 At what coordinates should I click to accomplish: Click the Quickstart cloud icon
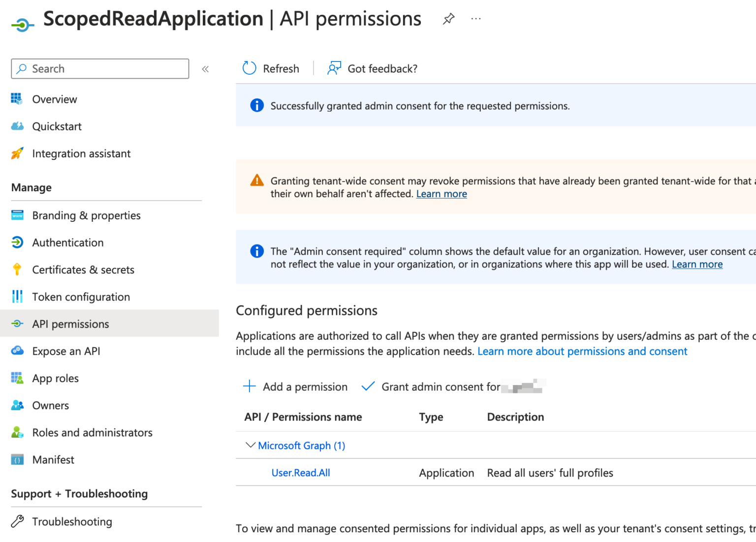(17, 126)
